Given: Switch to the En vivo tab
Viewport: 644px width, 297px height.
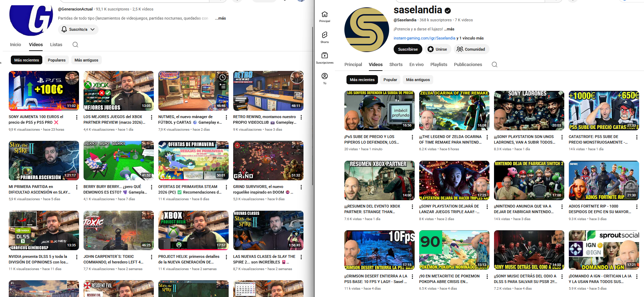Looking at the screenshot, I should point(416,65).
